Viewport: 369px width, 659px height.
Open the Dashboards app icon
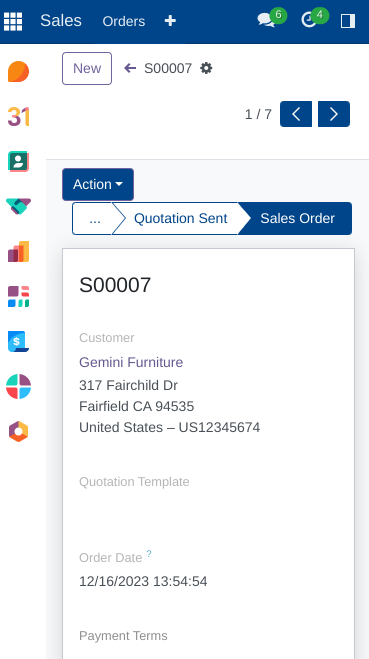[x=18, y=296]
